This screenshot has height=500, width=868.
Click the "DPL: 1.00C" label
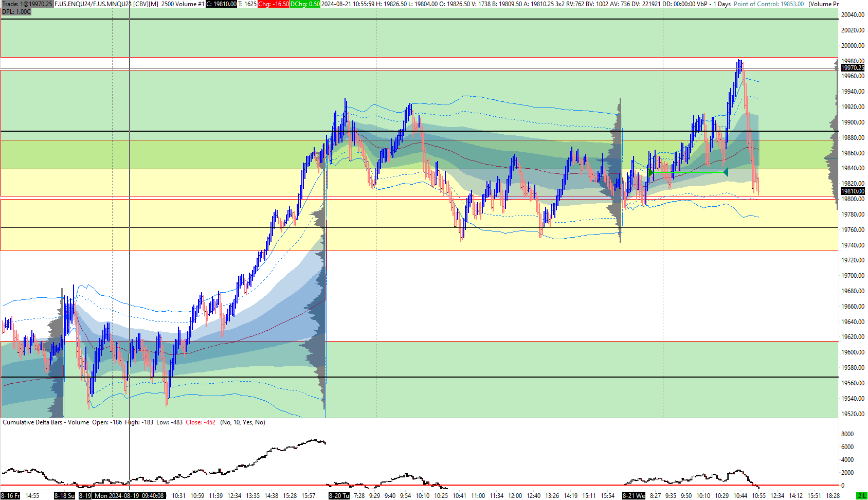click(16, 11)
